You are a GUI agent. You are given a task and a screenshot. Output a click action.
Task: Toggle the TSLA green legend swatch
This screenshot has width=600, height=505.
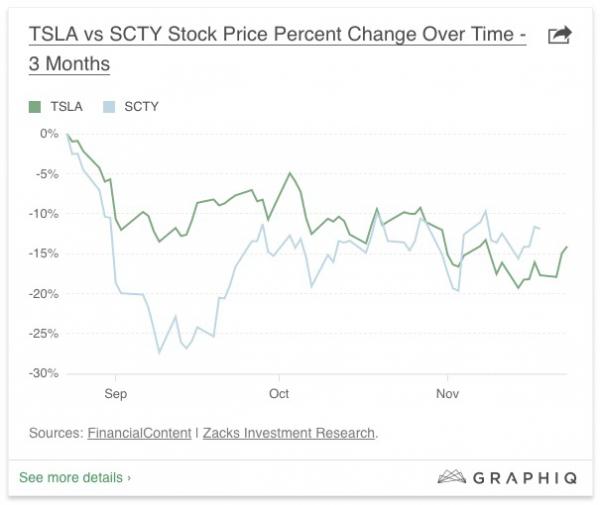pyautogui.click(x=35, y=107)
